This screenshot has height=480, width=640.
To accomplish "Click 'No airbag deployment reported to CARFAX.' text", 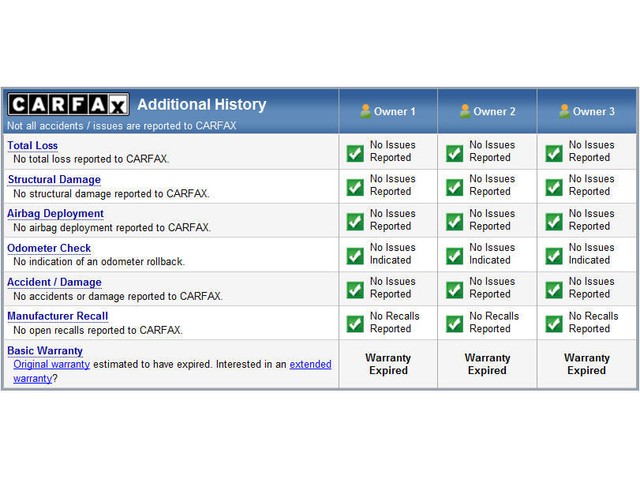I will click(x=112, y=227).
